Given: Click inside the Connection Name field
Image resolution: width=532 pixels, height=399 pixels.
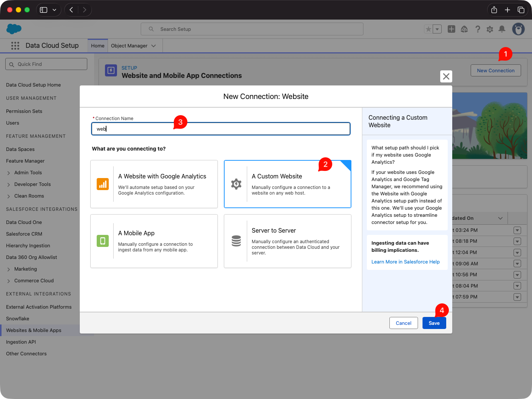Looking at the screenshot, I should tap(220, 128).
